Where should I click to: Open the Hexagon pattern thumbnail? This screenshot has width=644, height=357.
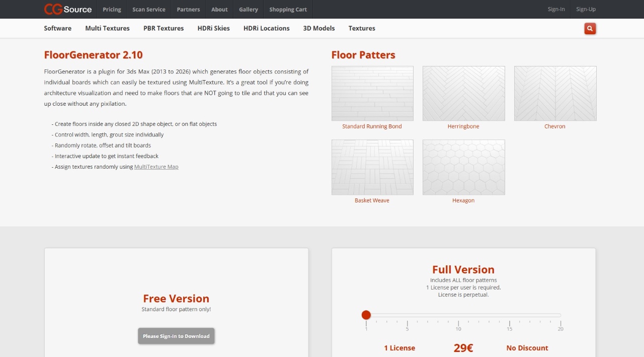[463, 167]
